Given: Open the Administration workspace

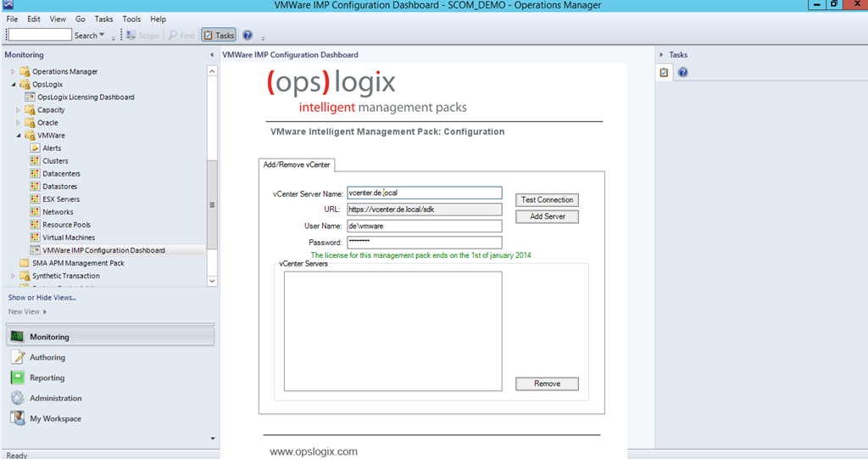Looking at the screenshot, I should click(55, 399).
